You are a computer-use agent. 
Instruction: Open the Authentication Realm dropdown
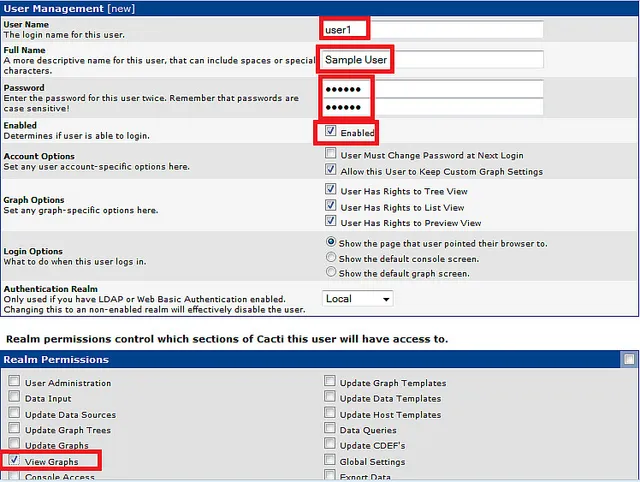point(358,298)
